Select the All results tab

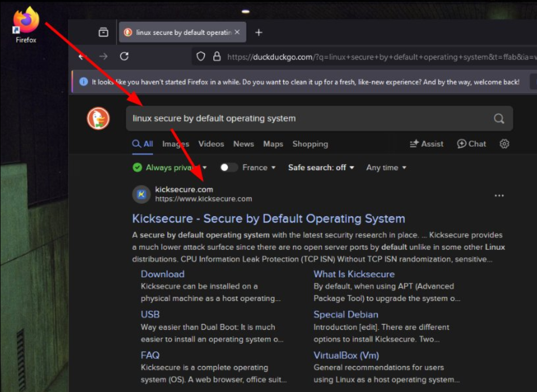(143, 144)
